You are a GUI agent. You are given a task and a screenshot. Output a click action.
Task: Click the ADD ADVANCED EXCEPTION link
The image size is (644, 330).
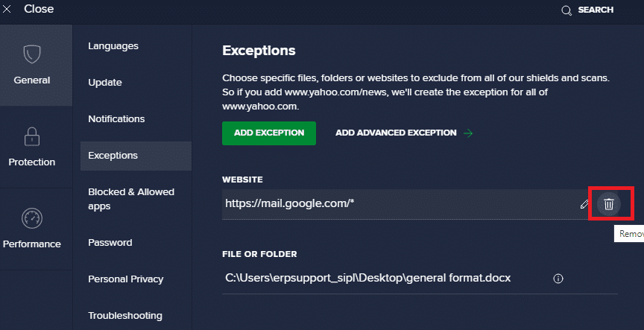coord(396,133)
